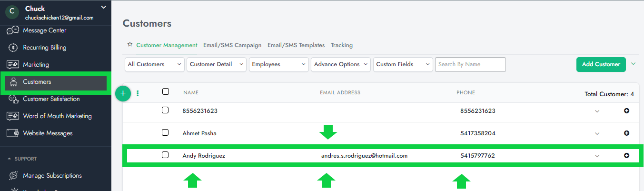Open the Custom Fields dropdown

(x=403, y=64)
